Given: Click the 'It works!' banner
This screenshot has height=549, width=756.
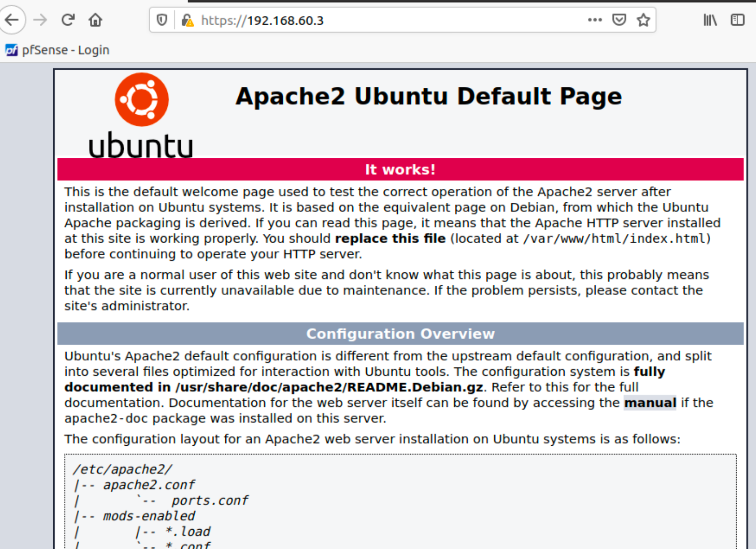Looking at the screenshot, I should point(400,169).
